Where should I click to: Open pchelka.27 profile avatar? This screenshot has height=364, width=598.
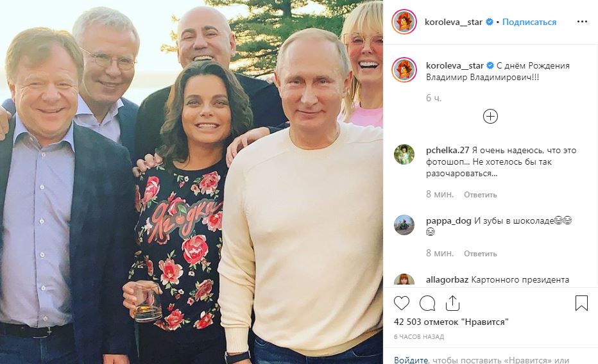(x=404, y=154)
